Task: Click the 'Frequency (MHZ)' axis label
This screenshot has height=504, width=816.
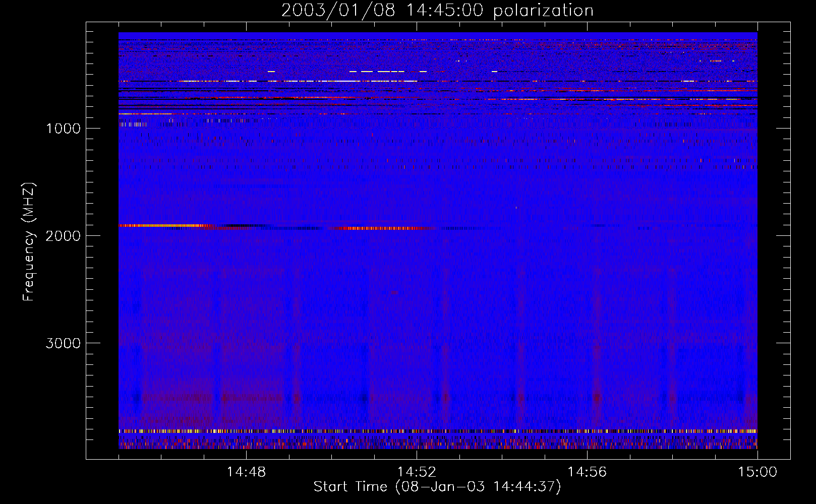Action: [28, 242]
